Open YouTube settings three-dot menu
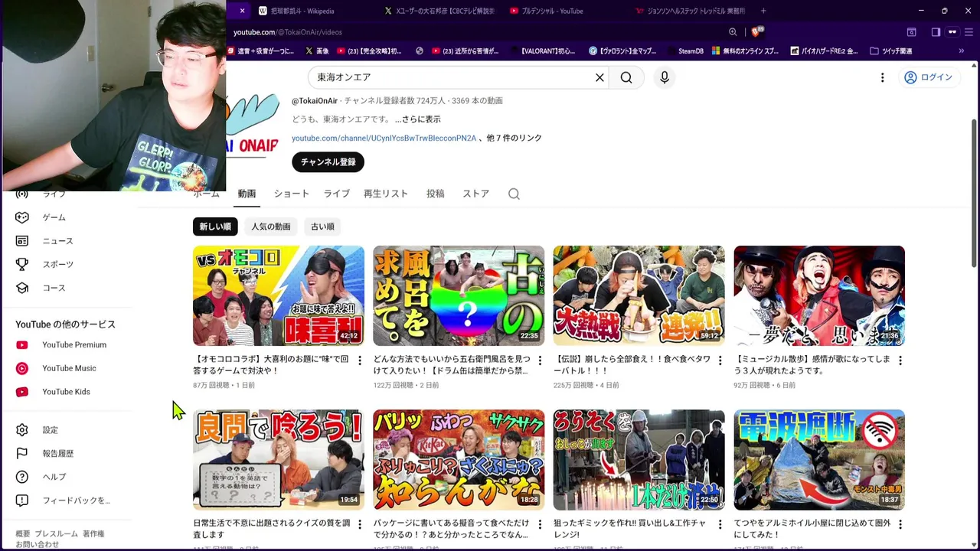This screenshot has width=980, height=551. pyautogui.click(x=882, y=77)
